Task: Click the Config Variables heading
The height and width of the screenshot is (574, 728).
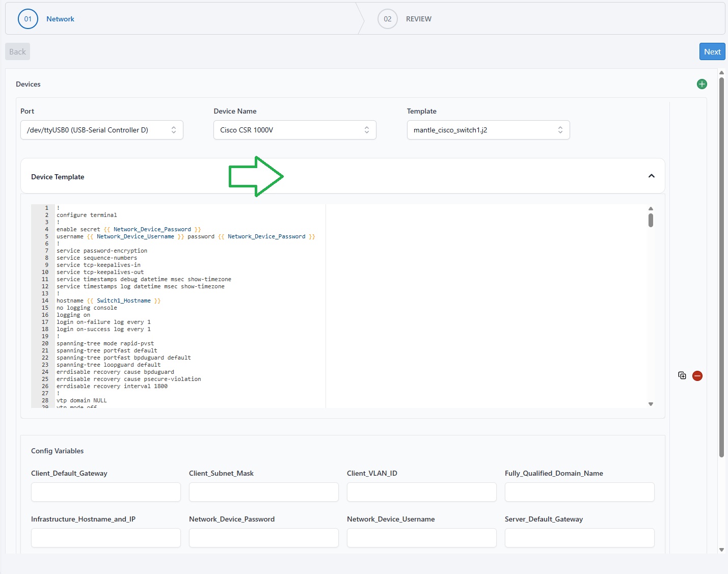Action: [57, 451]
